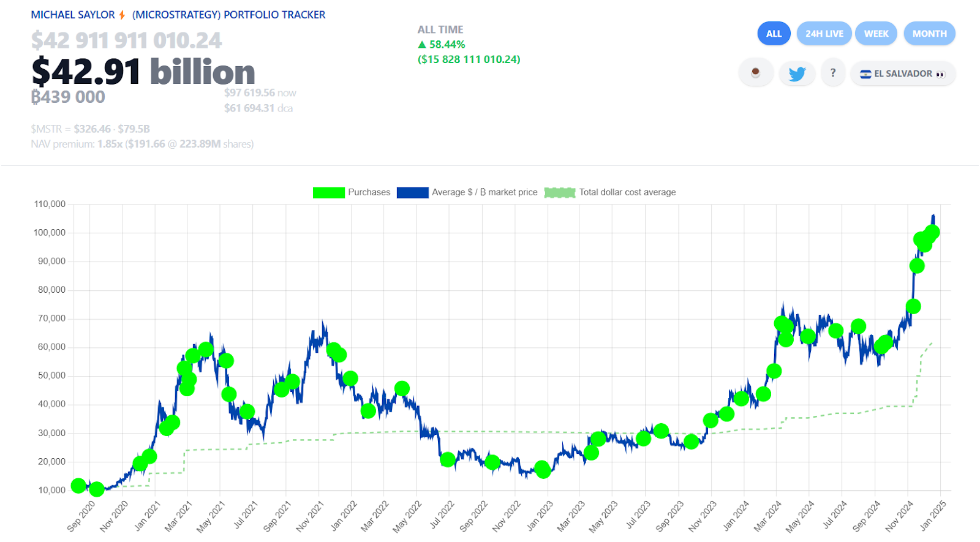This screenshot has width=980, height=542.
Task: Open the EL SALVADOR portfolio tracker
Action: (903, 73)
